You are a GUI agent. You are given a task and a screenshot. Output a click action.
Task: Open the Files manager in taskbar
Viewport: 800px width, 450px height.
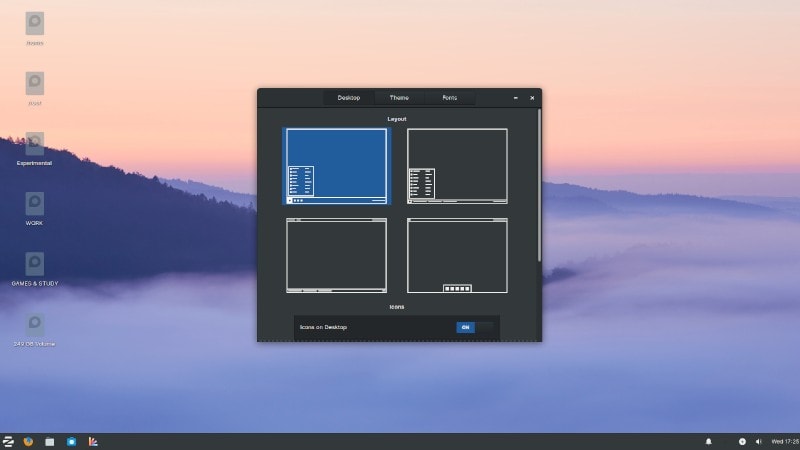49,442
